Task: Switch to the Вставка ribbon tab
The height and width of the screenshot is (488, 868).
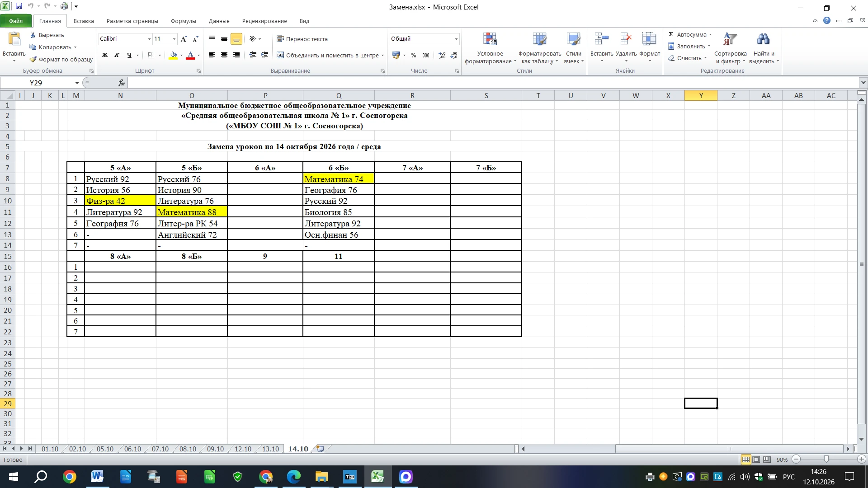Action: point(84,21)
